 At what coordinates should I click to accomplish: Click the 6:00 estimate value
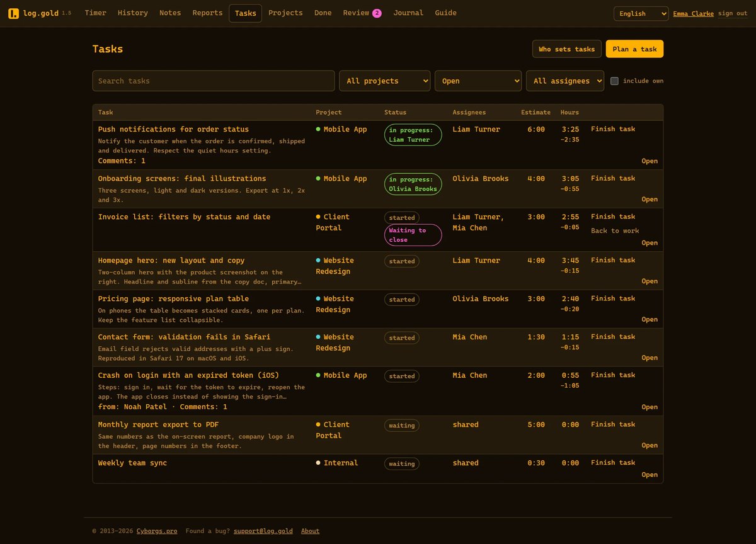pos(536,129)
